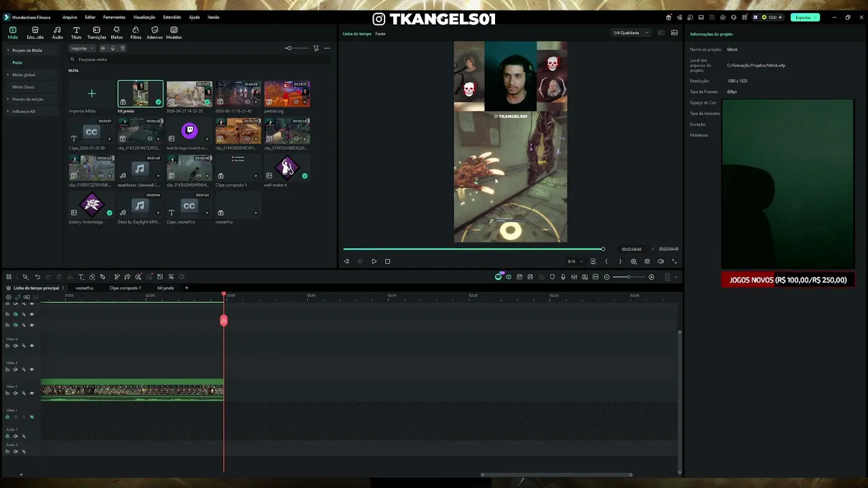This screenshot has width=868, height=488.
Task: Open the Importar dropdown
Action: (x=82, y=48)
